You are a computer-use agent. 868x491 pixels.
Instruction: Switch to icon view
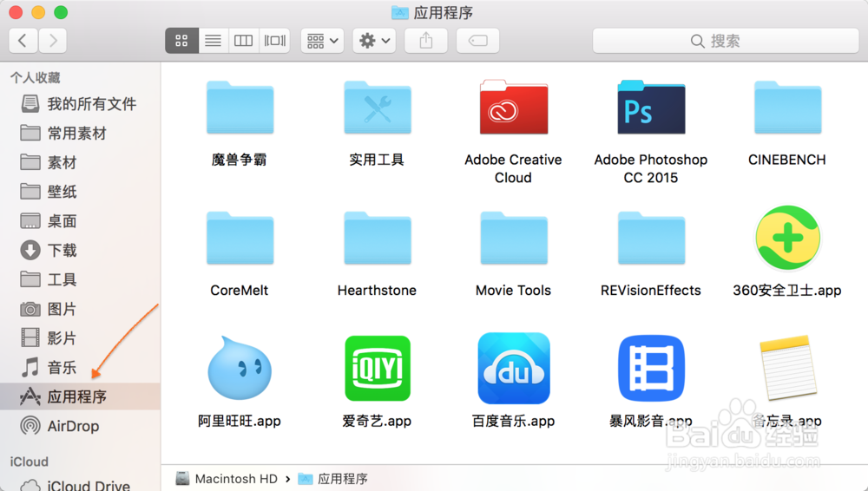pos(181,41)
